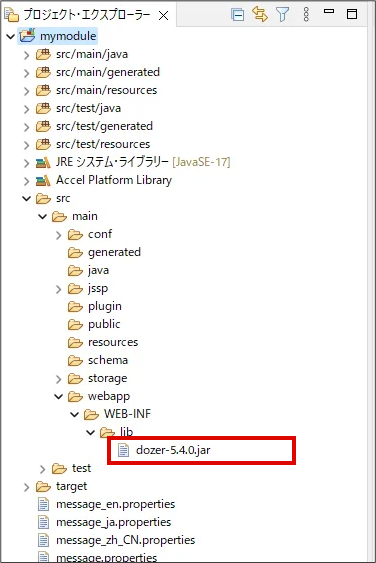The width and height of the screenshot is (376, 563).
Task: Expand src/main/generated source folder
Action: (27, 73)
